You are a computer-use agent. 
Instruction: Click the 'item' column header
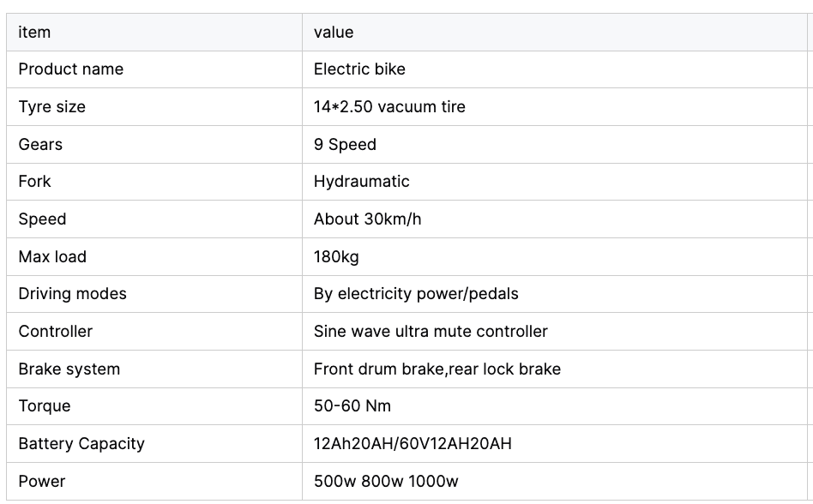pyautogui.click(x=154, y=32)
